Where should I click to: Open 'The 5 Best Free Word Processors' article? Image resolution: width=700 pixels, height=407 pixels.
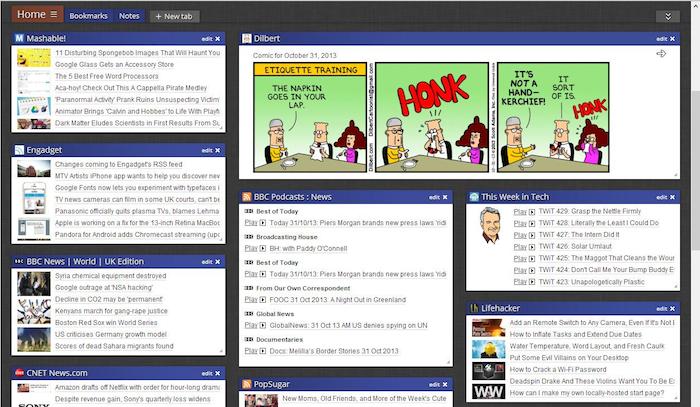point(107,76)
